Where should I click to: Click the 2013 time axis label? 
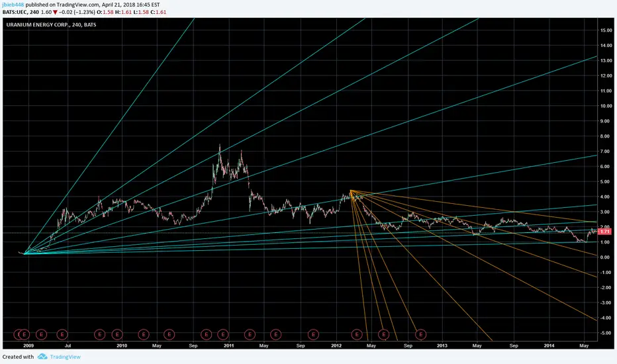(442, 346)
